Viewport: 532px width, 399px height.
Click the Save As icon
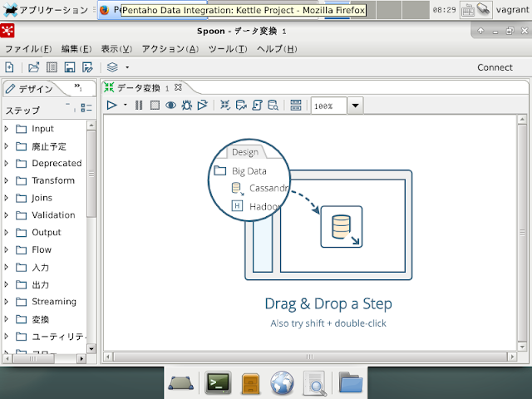click(87, 67)
